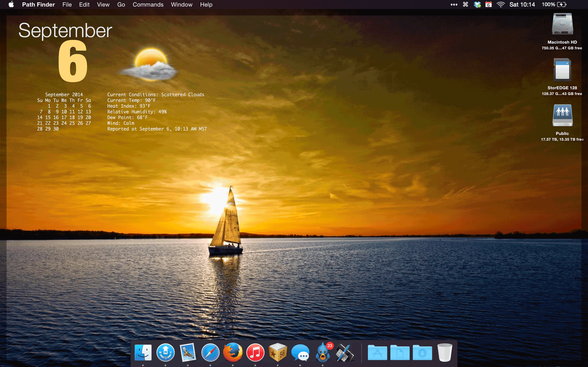
Task: Open the Apple menu
Action: tap(11, 5)
